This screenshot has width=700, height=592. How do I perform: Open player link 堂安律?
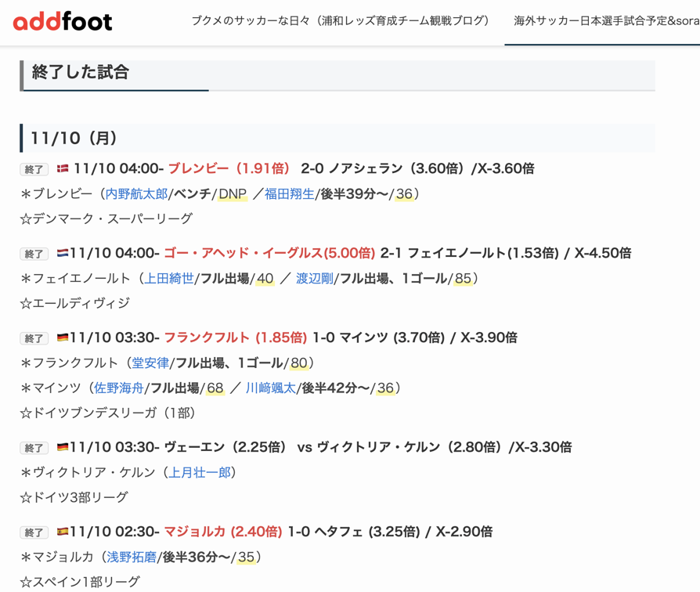[x=150, y=363]
